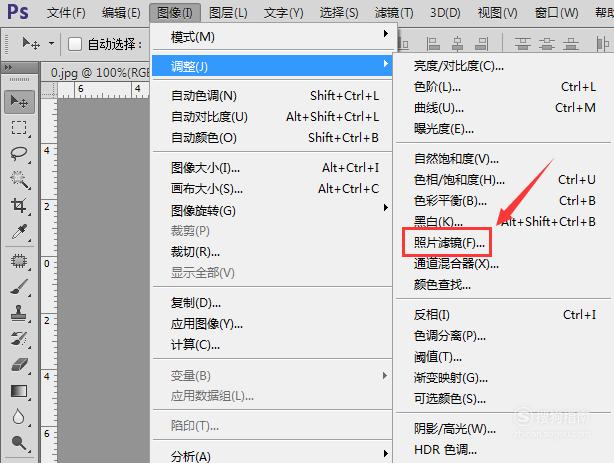Open 阴影/高光(W)... adjustment

(x=504, y=429)
